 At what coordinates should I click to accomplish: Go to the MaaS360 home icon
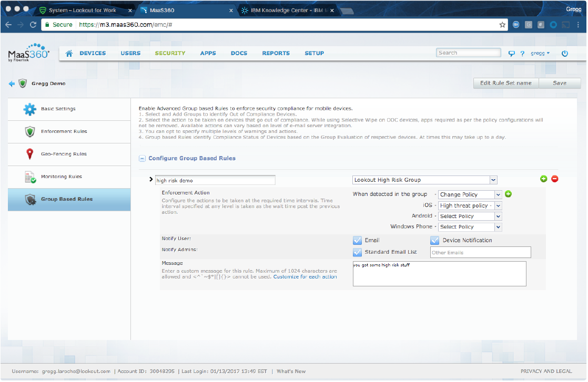(x=69, y=53)
